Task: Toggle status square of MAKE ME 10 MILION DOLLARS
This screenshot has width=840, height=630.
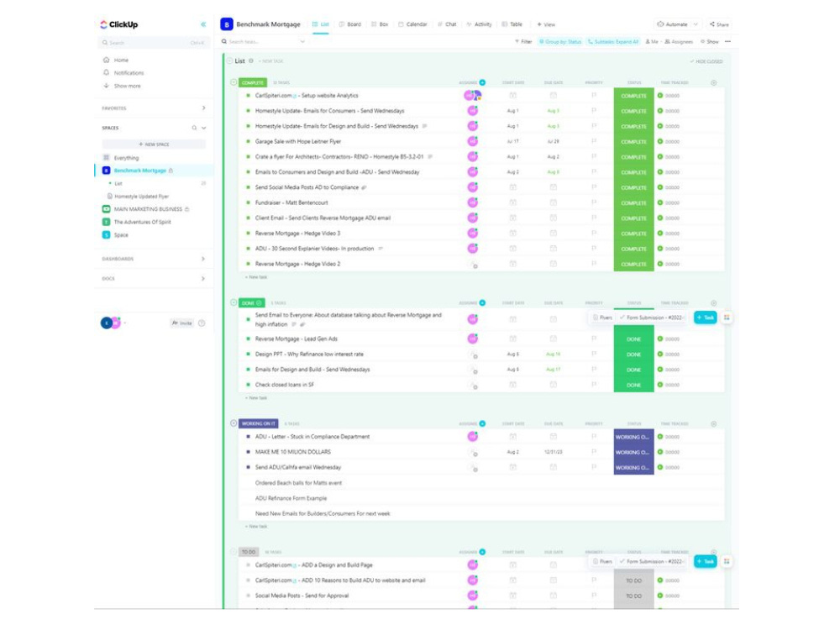Action: pyautogui.click(x=248, y=452)
